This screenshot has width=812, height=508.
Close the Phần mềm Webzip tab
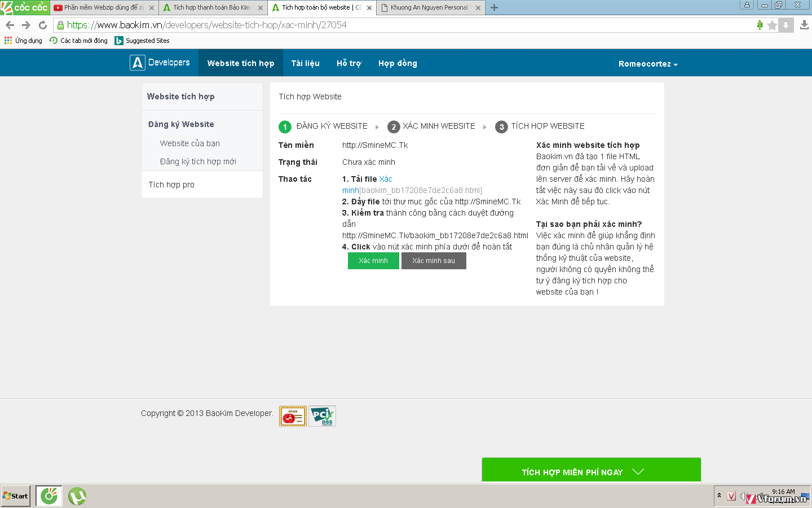coord(152,8)
